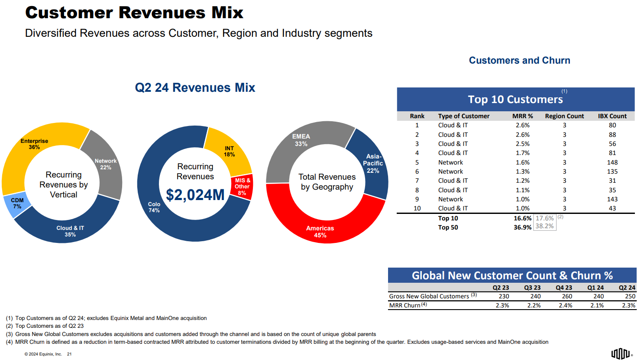Select the Global New Customer Count & Churn % banner
This screenshot has width=644, height=362.
(x=512, y=275)
